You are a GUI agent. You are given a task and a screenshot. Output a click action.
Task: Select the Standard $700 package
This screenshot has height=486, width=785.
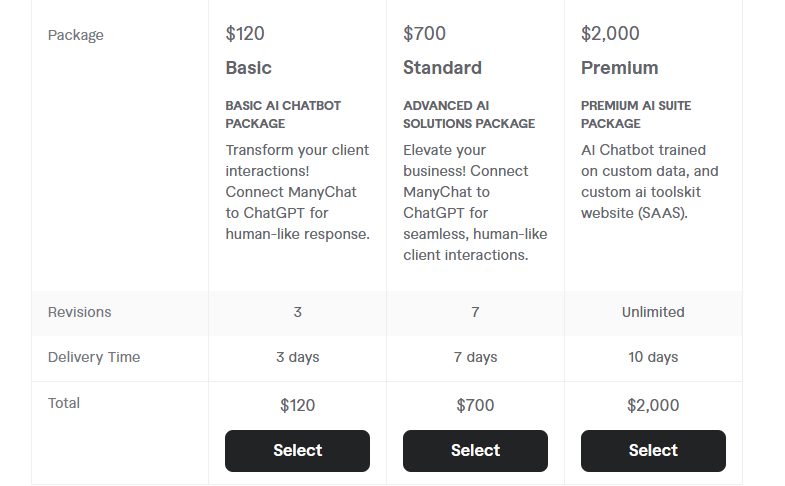pyautogui.click(x=475, y=450)
